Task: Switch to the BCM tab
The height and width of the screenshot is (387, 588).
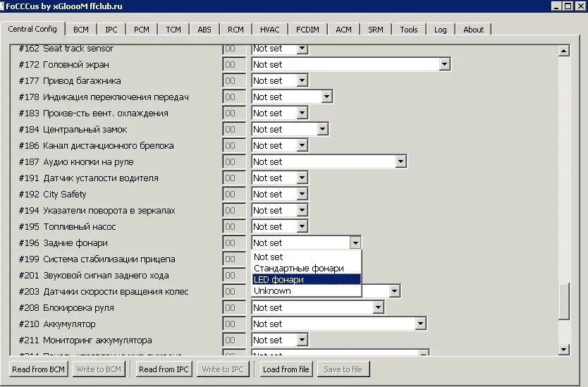Action: [x=81, y=30]
